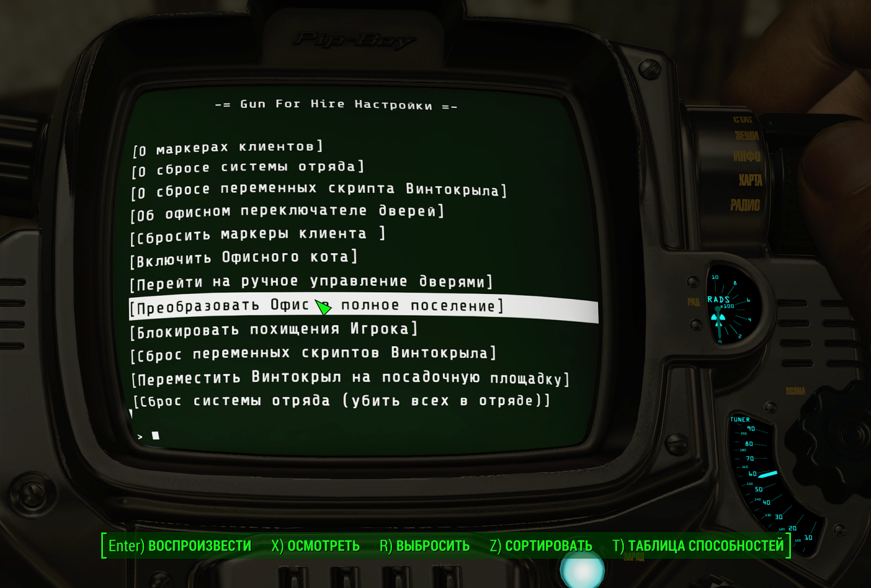The image size is (871, 588).
Task: Choose 'Переместить Винтокрыл на посадочную площадку'
Action: 350,378
